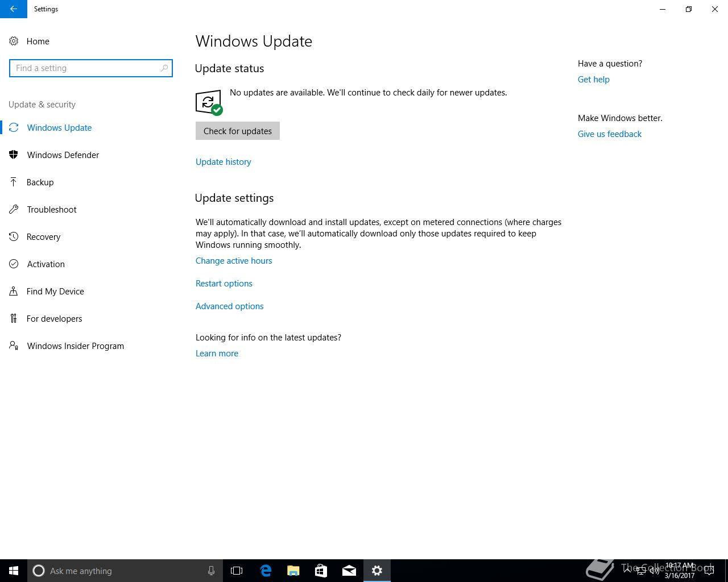Screen dimensions: 728x582
Task: Click Learn more link
Action: tap(217, 354)
